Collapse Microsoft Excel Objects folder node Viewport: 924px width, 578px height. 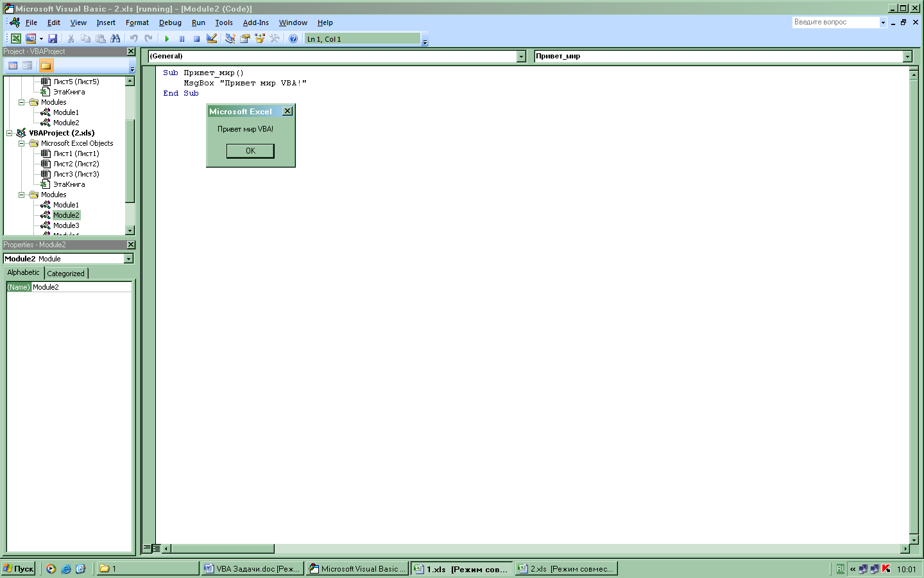click(21, 143)
